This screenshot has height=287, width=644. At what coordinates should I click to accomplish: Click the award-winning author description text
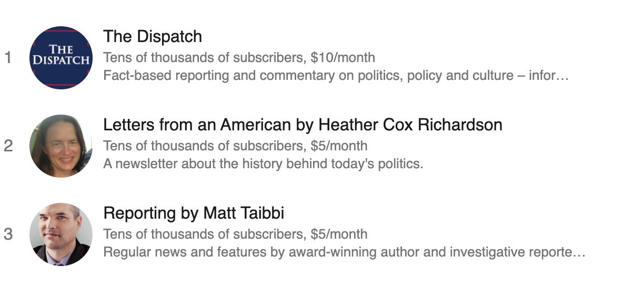pos(344,252)
